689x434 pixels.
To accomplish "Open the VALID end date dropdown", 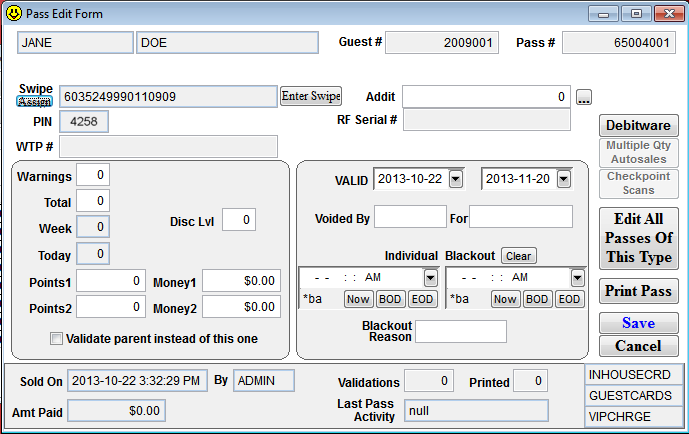I will [x=563, y=179].
